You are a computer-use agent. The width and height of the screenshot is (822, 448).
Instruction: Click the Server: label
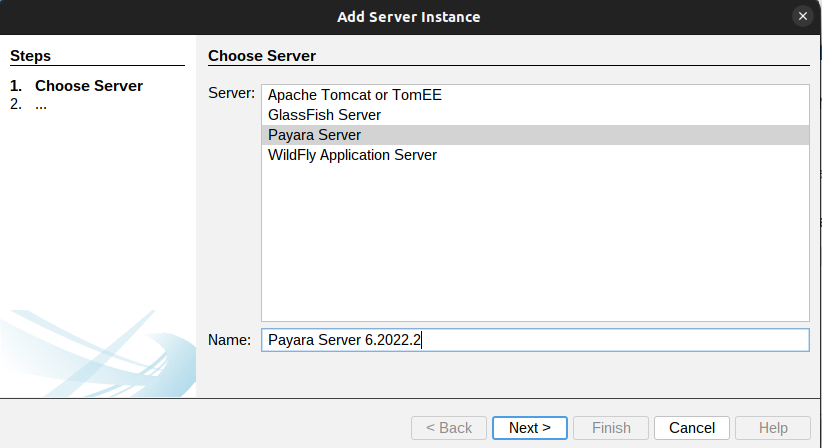pos(231,93)
